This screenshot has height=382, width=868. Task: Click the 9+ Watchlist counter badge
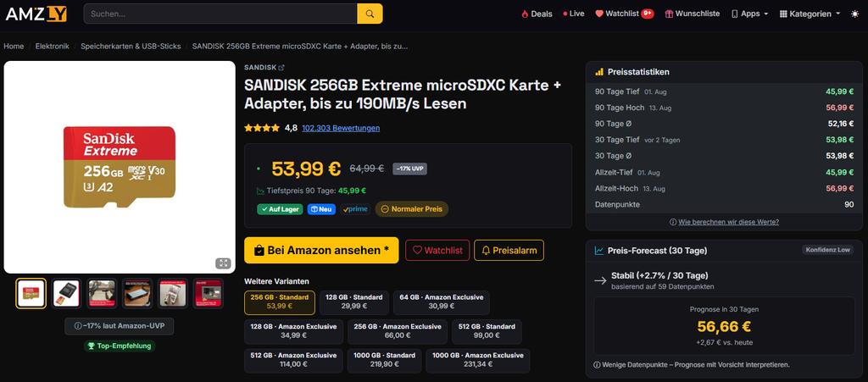pos(648,14)
